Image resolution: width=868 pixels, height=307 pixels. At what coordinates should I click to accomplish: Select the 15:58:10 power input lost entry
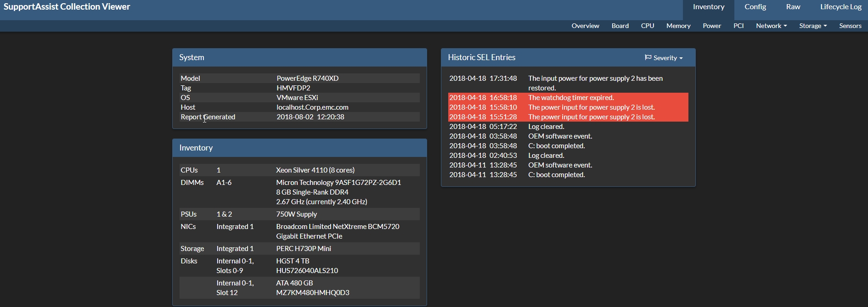568,107
